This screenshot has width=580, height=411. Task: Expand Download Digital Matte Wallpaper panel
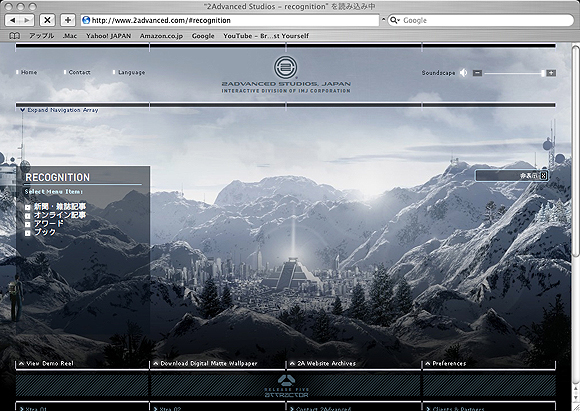click(205, 363)
